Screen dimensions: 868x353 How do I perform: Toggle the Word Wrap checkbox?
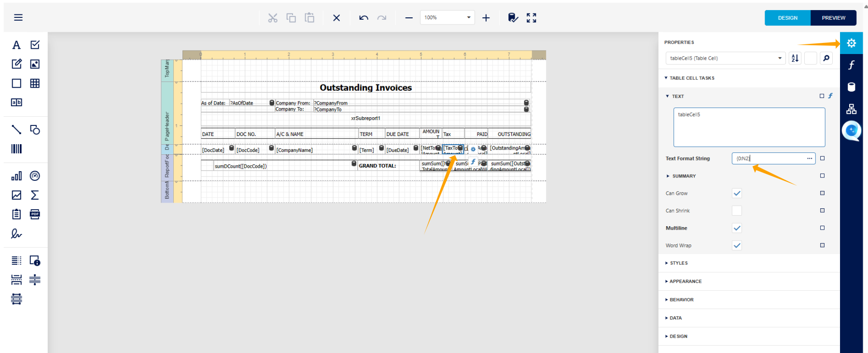(x=737, y=245)
